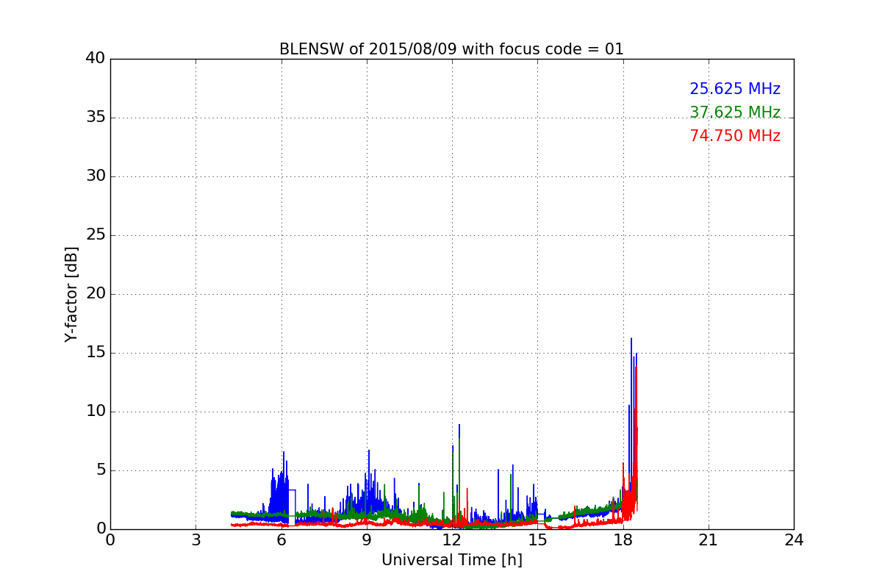
Task: Click the y-axis tick label '35'
Action: (96, 118)
